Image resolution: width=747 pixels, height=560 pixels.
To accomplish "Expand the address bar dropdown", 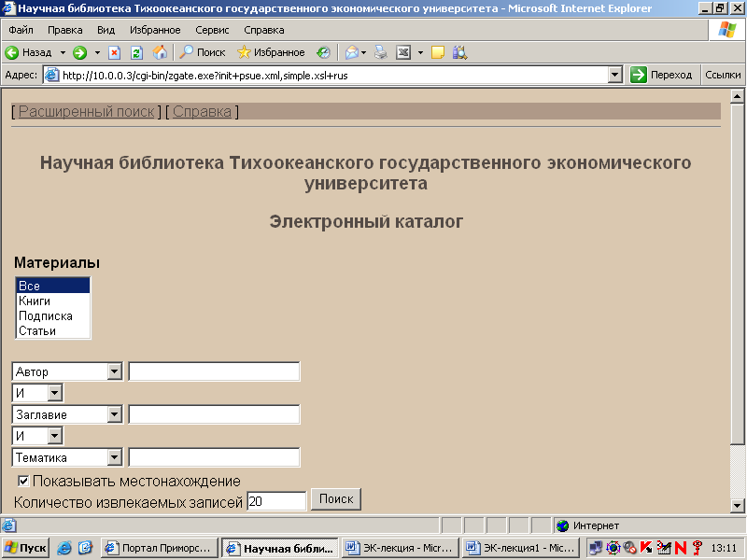I will pyautogui.click(x=615, y=76).
